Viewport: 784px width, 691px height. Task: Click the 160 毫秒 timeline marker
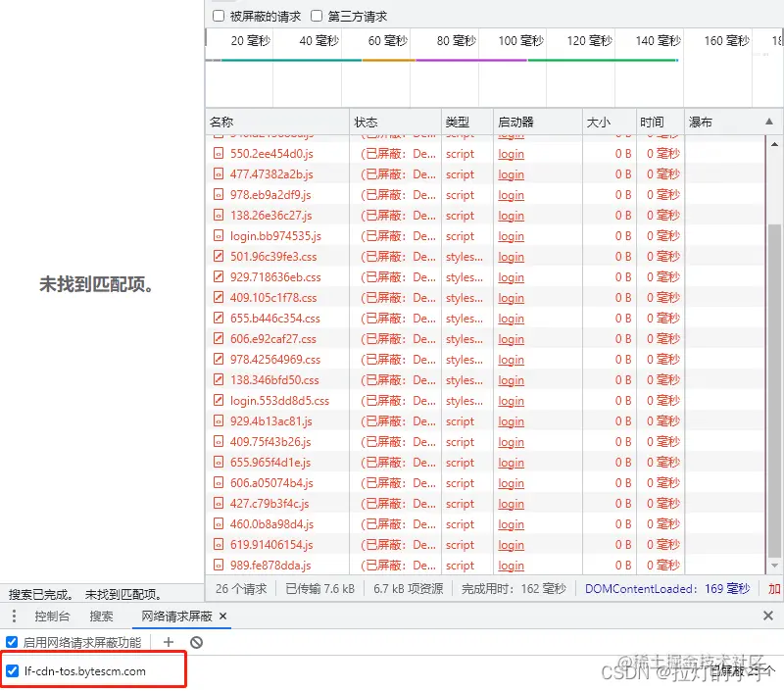click(x=726, y=40)
